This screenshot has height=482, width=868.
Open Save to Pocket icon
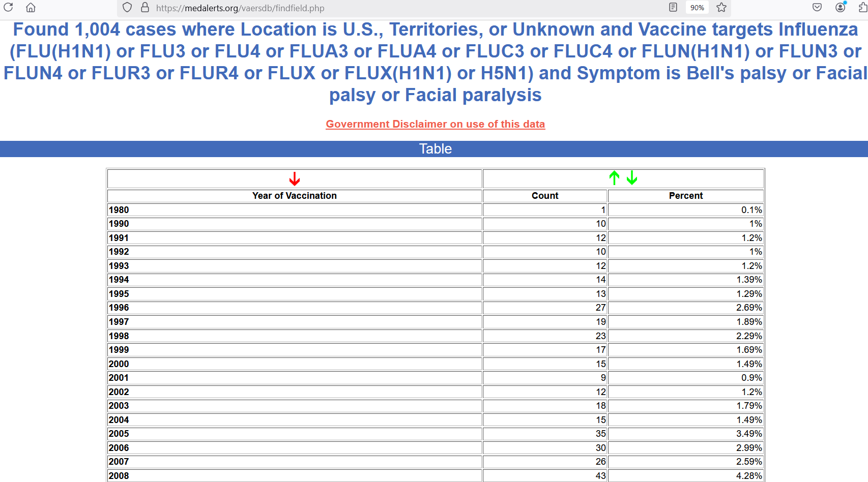tap(817, 7)
